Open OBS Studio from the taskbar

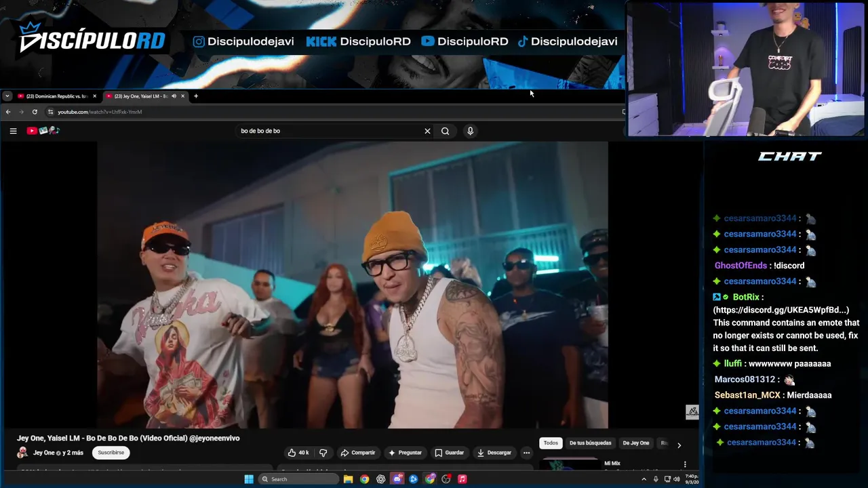(446, 479)
